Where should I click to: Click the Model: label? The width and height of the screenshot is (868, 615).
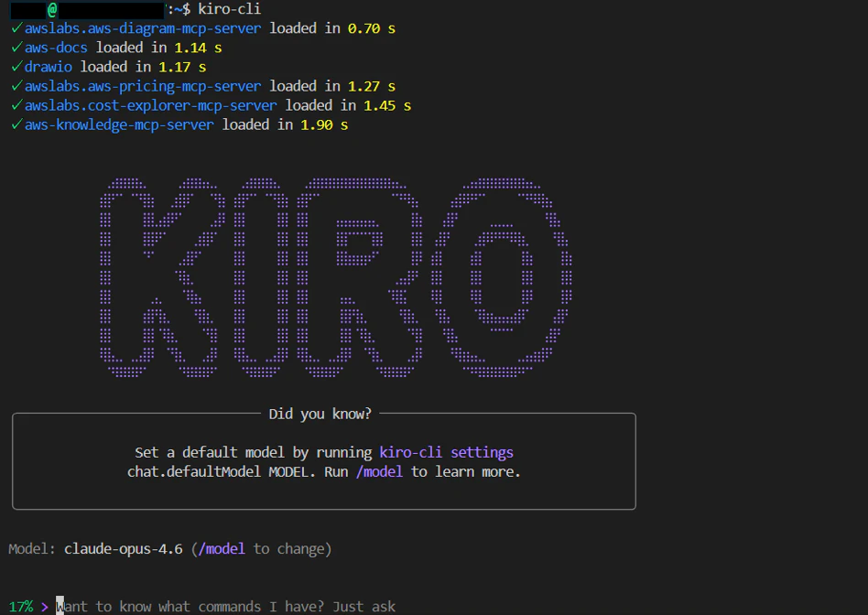[x=31, y=549]
